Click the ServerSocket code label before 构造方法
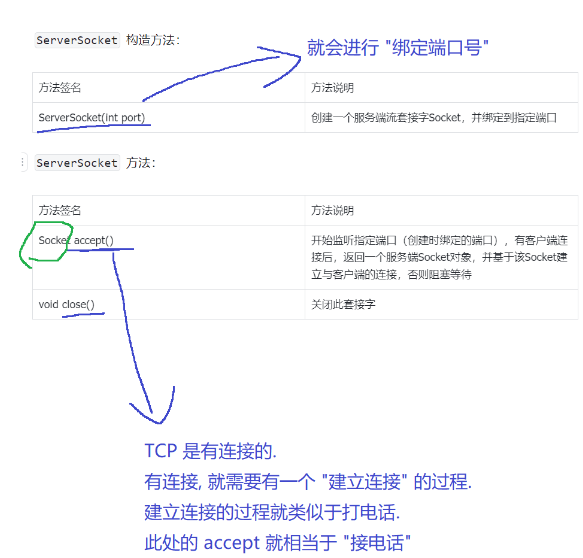This screenshot has height=558, width=583. [x=77, y=40]
